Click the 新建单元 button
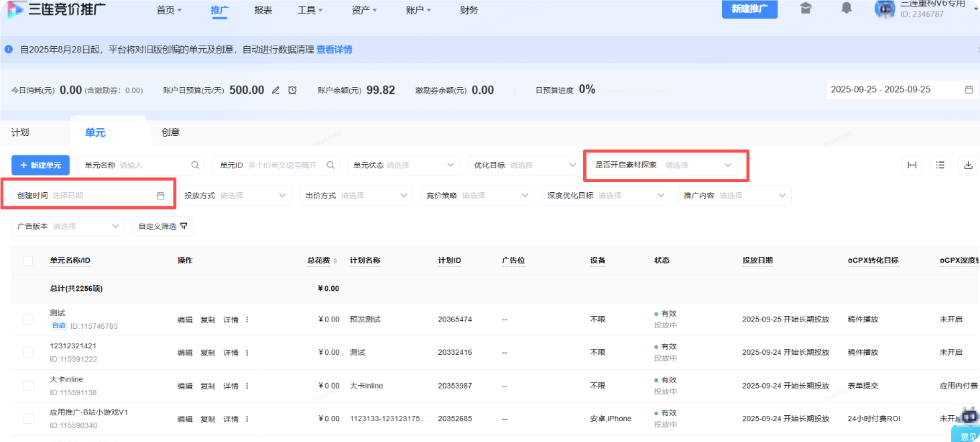 point(40,165)
